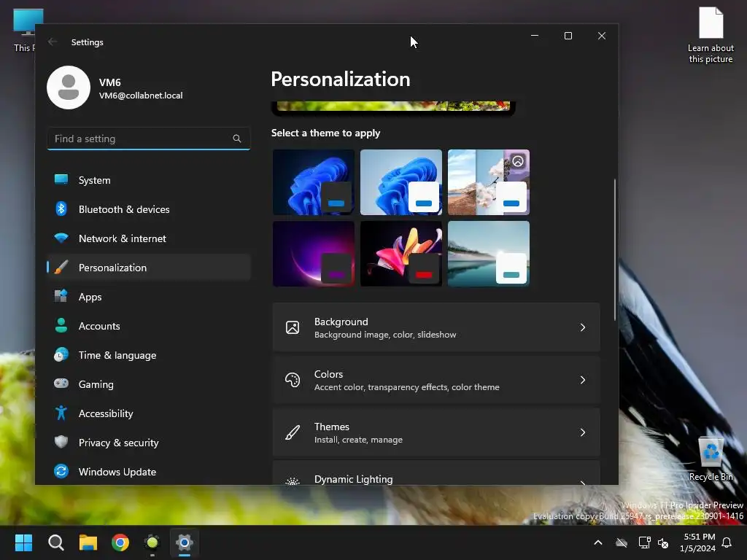The height and width of the screenshot is (560, 747).
Task: Click the Themes brush icon
Action: [293, 432]
